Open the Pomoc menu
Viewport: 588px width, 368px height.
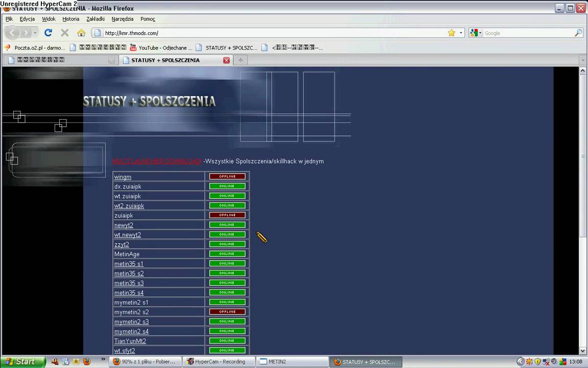[148, 19]
